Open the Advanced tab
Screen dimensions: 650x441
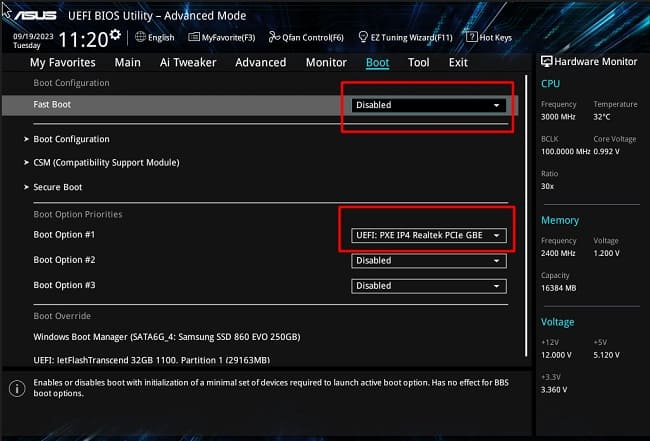[261, 63]
